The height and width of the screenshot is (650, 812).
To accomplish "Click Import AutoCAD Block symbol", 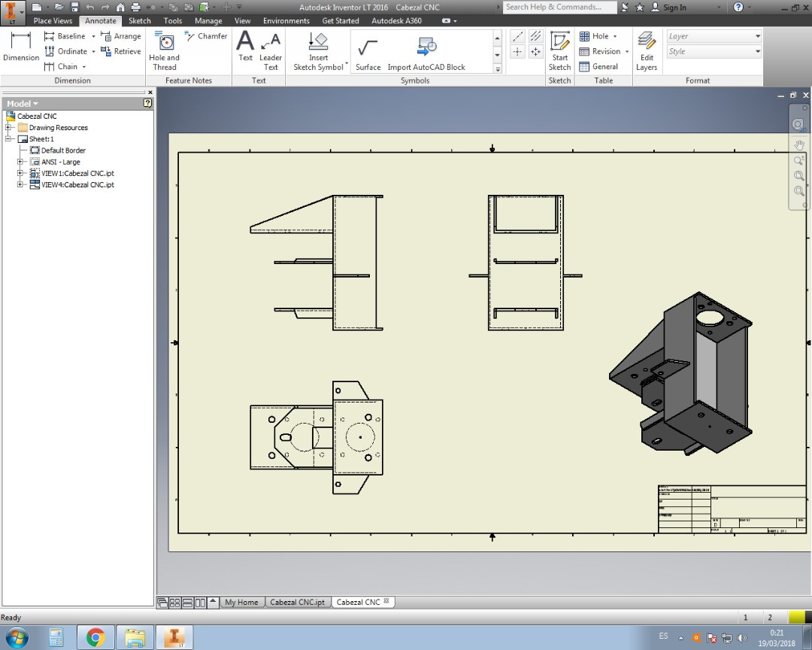I will pyautogui.click(x=426, y=54).
